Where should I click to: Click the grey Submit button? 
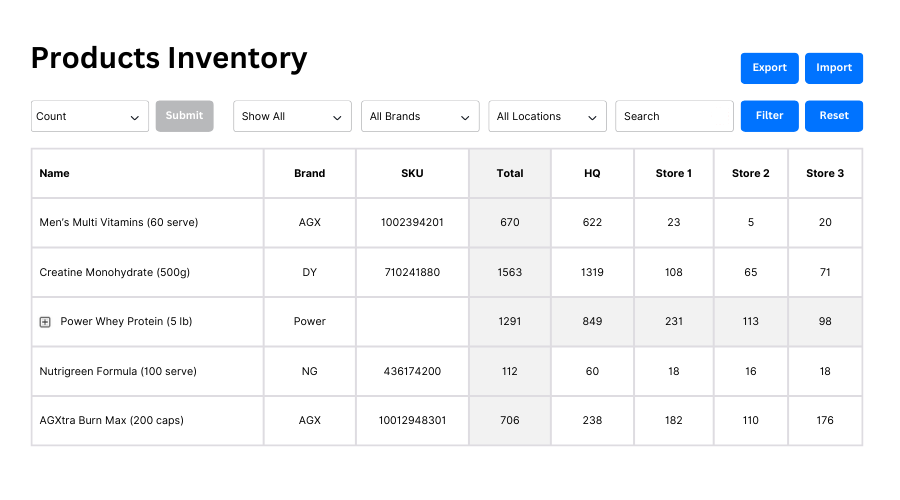[x=184, y=116]
